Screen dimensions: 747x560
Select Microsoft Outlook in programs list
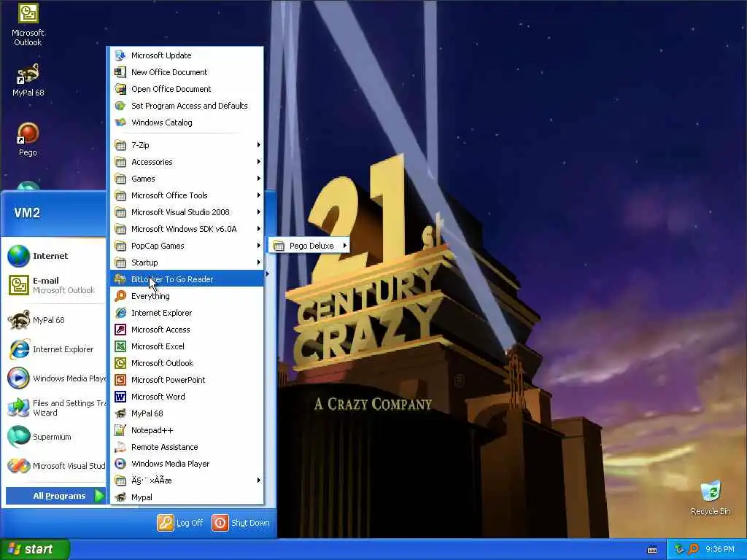click(x=187, y=363)
